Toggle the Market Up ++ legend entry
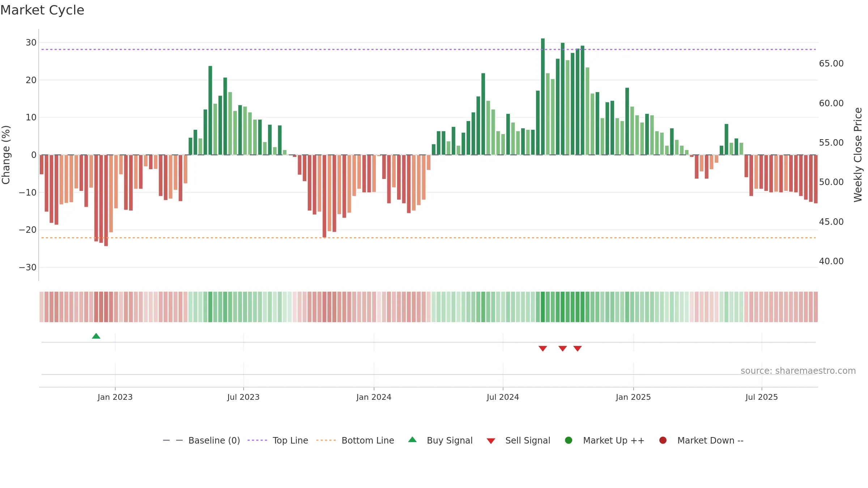Screen dimensions: 868x488 coord(605,440)
